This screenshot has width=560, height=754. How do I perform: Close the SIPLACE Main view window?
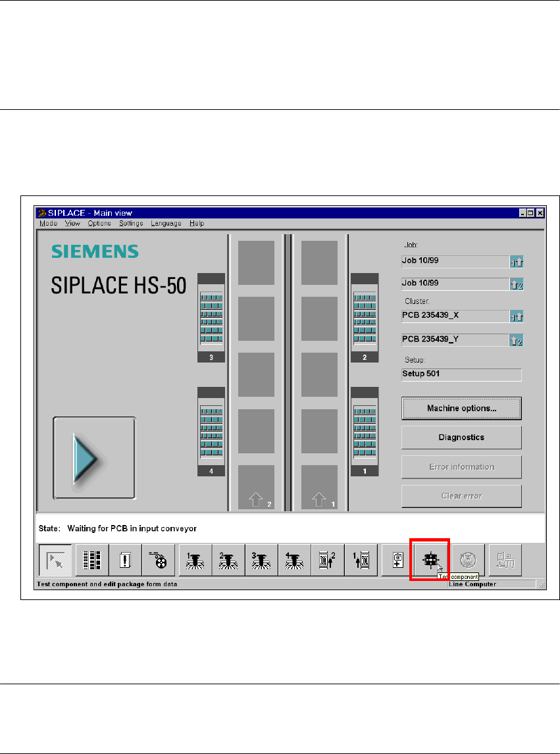tap(540, 213)
